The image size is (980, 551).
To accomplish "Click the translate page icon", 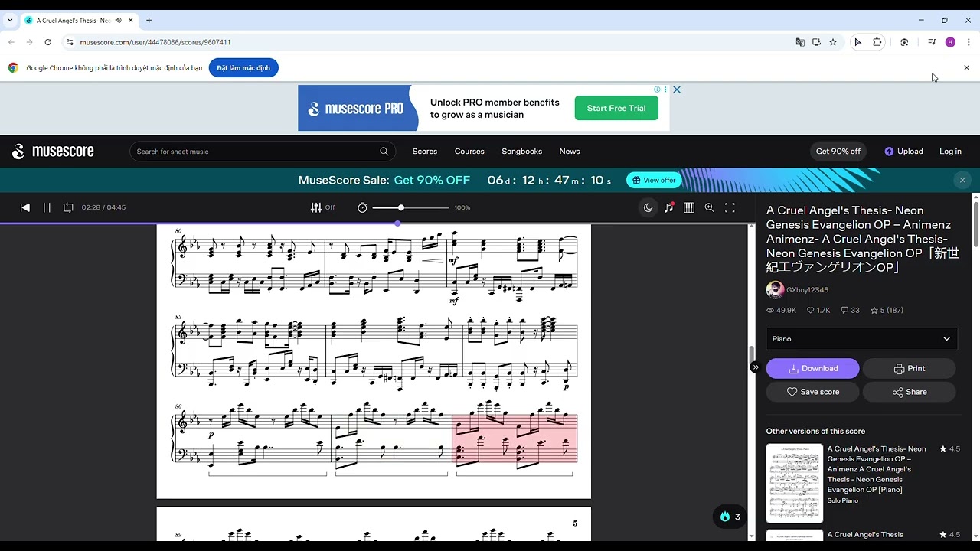I will tap(800, 42).
